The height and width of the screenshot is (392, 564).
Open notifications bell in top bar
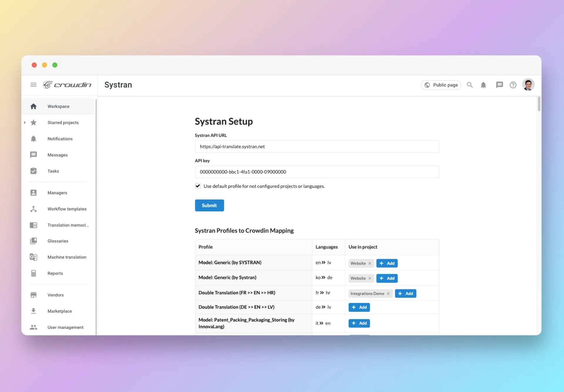(483, 85)
